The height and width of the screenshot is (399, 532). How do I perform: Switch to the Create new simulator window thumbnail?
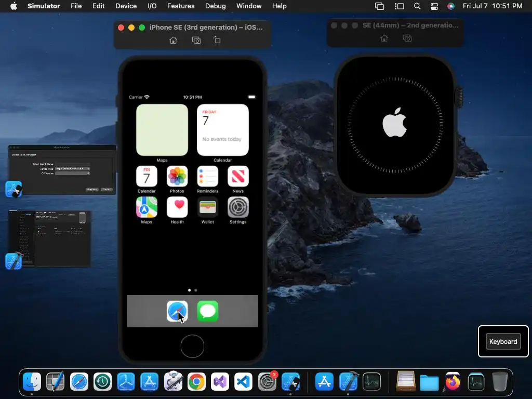pyautogui.click(x=62, y=170)
